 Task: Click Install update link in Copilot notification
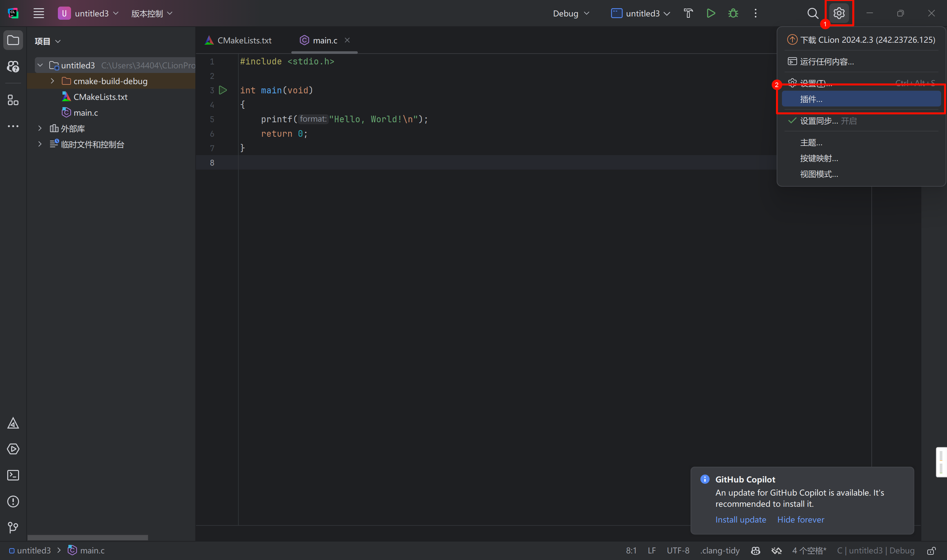pyautogui.click(x=741, y=520)
